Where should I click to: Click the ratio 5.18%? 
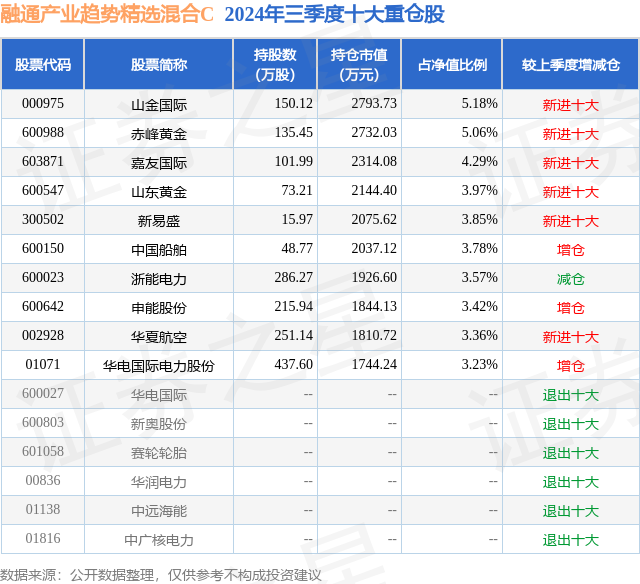coord(479,104)
